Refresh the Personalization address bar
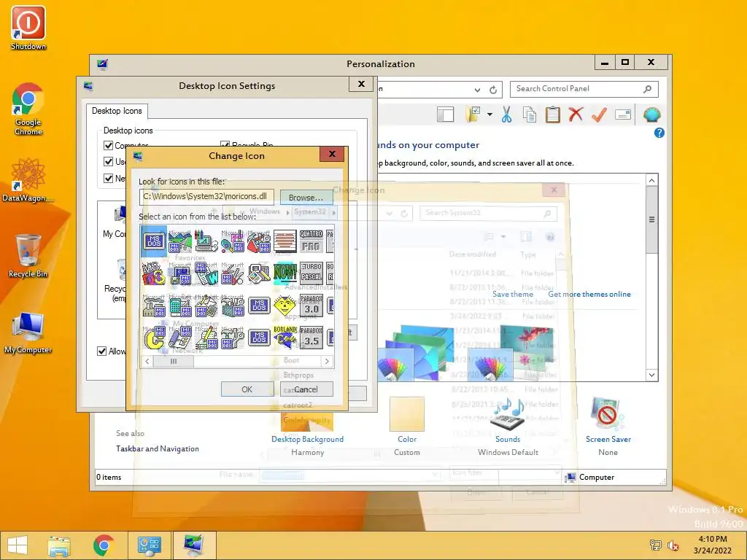The width and height of the screenshot is (747, 560). [x=493, y=90]
